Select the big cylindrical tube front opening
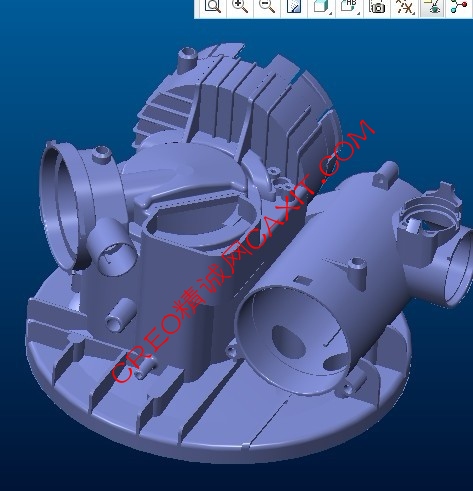473x491 pixels. [x=293, y=339]
